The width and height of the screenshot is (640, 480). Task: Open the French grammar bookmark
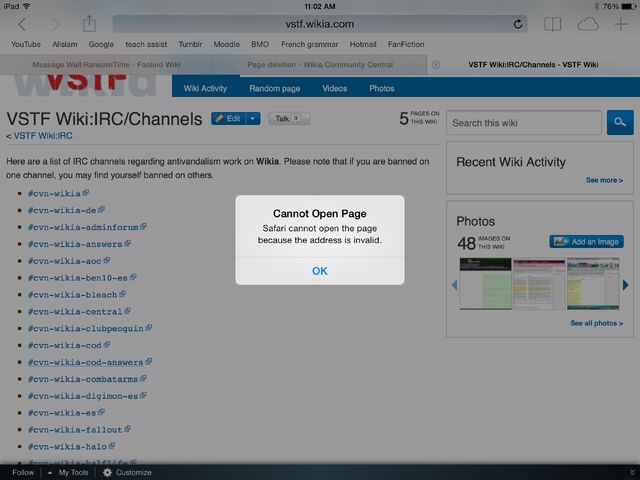[x=309, y=44]
